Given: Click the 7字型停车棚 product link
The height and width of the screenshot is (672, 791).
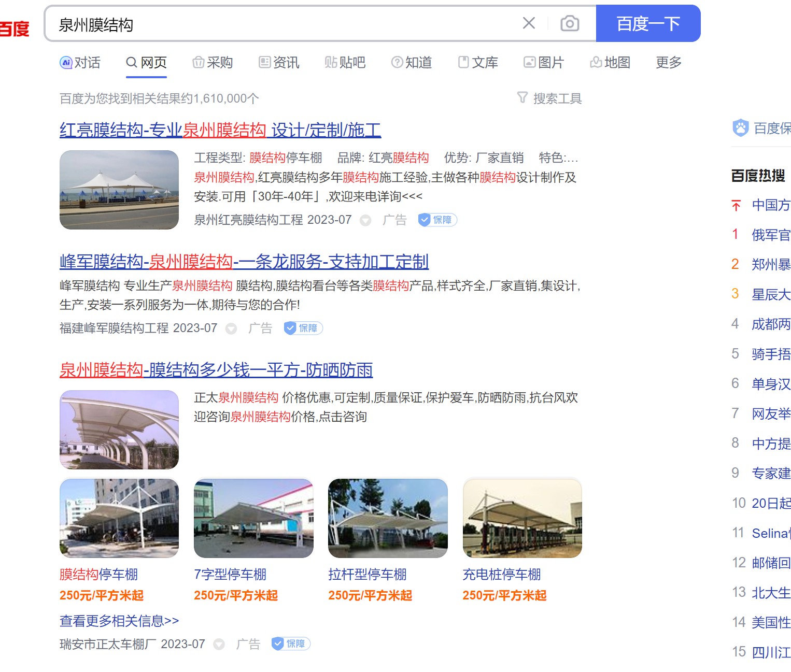Looking at the screenshot, I should 230,575.
